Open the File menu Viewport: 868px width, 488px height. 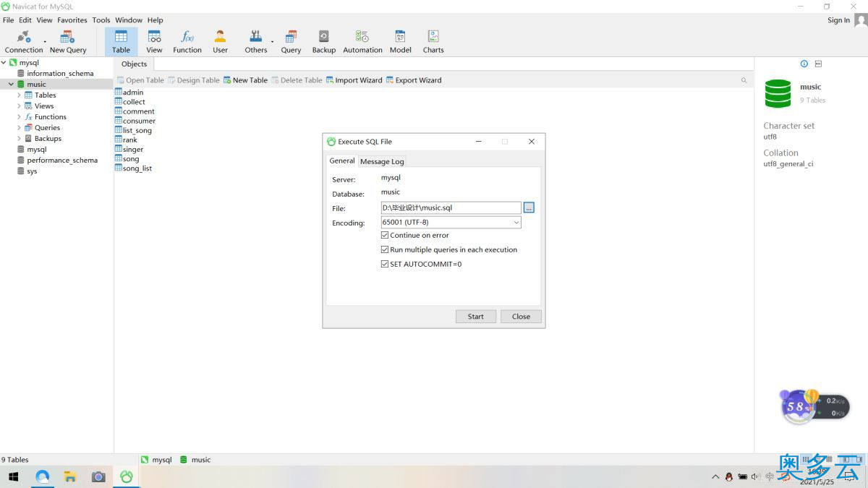pyautogui.click(x=8, y=20)
